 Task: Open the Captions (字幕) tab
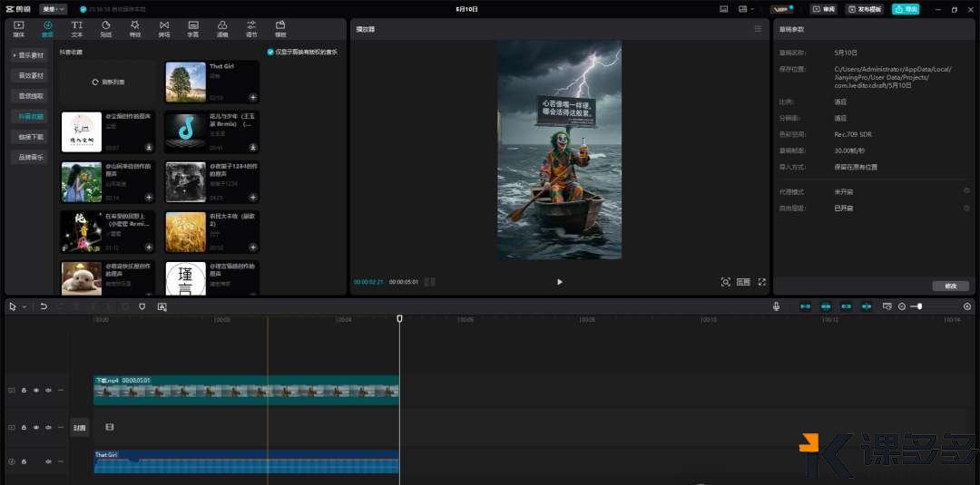point(193,29)
